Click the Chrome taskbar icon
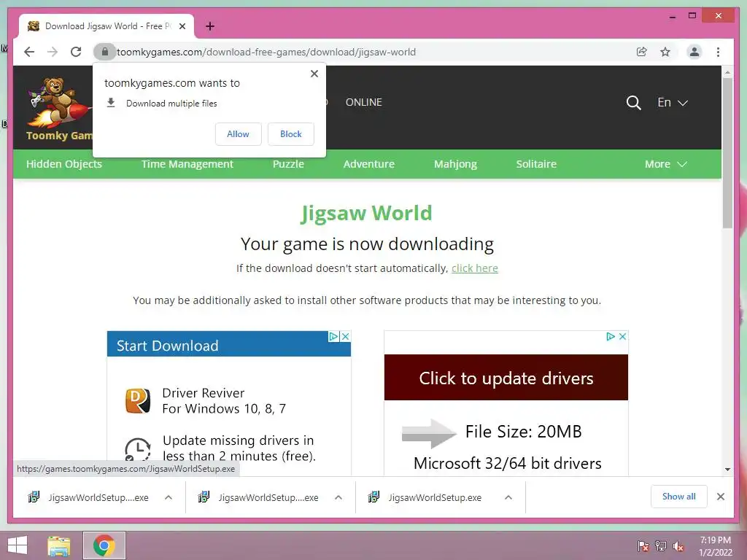 (x=104, y=545)
